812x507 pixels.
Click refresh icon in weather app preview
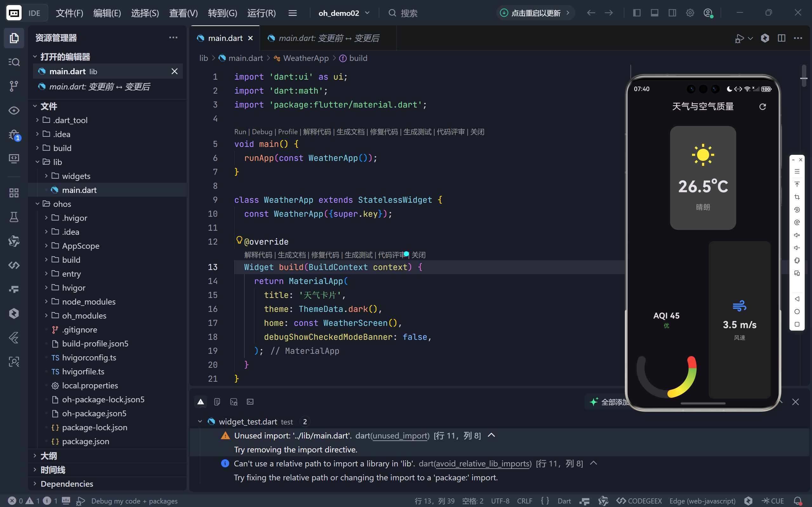pos(762,107)
